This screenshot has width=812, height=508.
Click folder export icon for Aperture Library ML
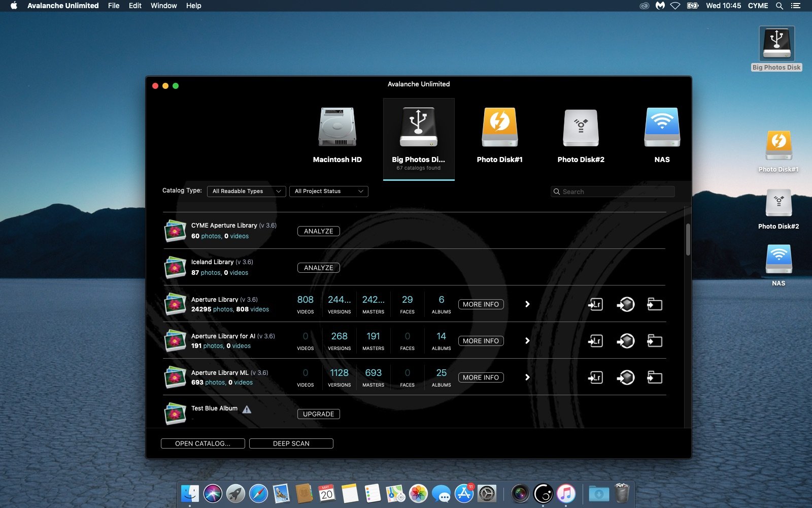click(x=655, y=377)
